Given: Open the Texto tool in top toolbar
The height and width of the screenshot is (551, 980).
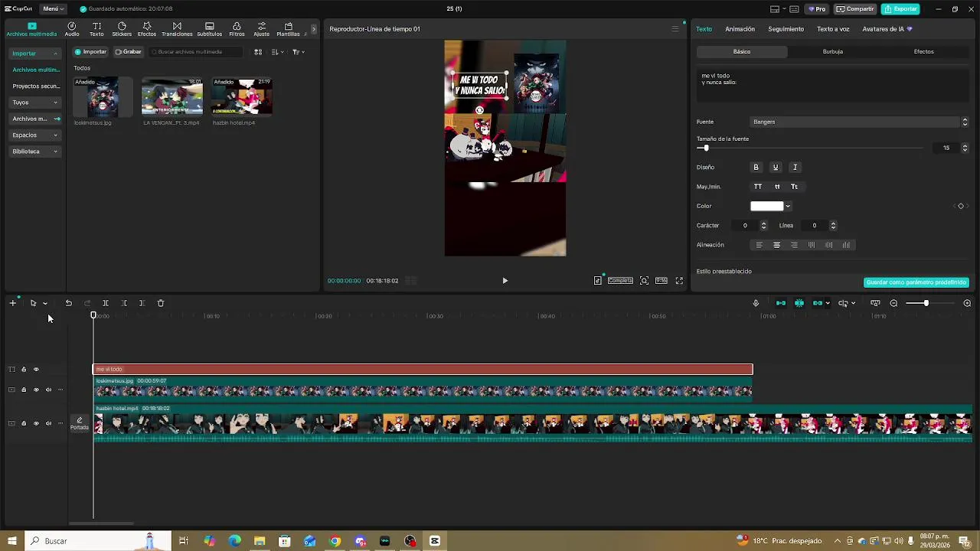Looking at the screenshot, I should pos(96,29).
